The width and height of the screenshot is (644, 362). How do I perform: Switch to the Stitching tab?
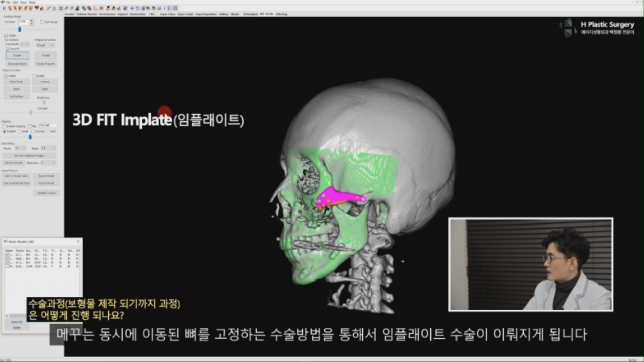coord(282,14)
